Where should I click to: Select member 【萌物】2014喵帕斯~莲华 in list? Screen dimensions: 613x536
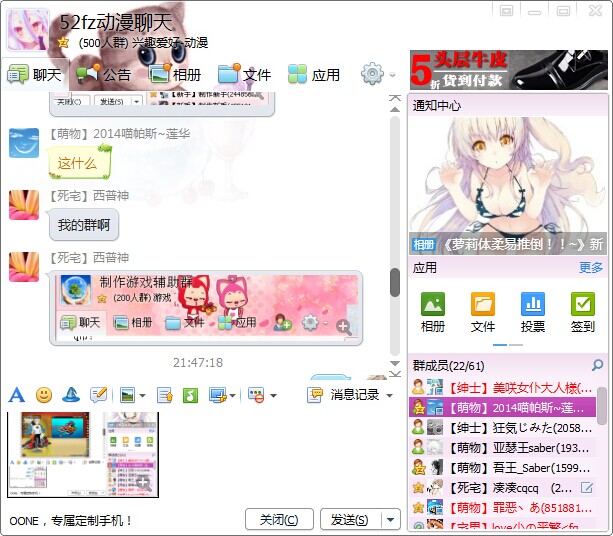click(x=502, y=407)
